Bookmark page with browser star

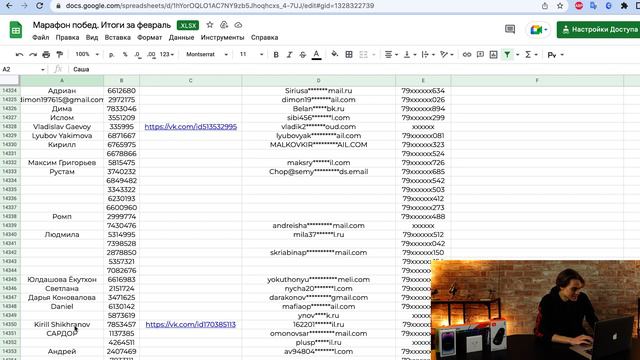coord(560,6)
